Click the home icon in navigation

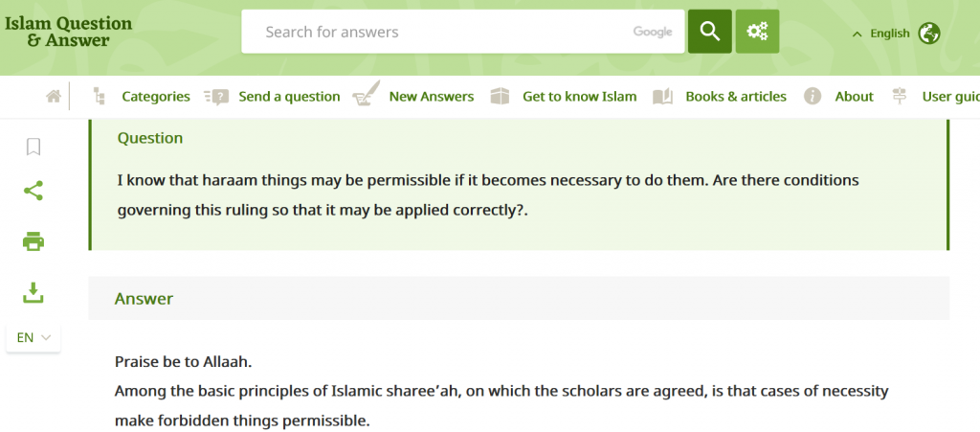(x=54, y=97)
